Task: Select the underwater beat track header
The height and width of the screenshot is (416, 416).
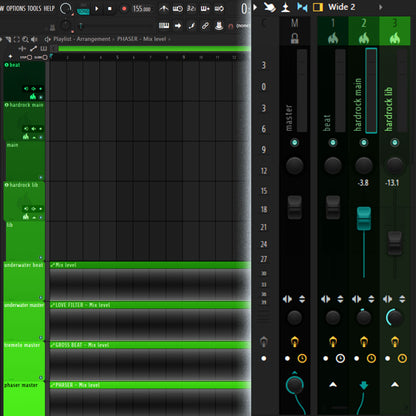Action: pos(24,281)
